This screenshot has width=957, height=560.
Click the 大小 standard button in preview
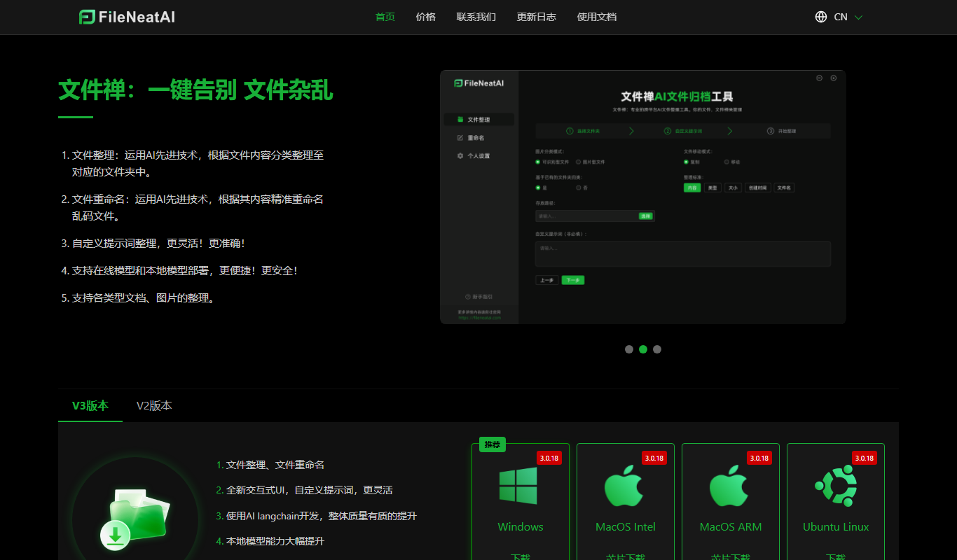(733, 188)
